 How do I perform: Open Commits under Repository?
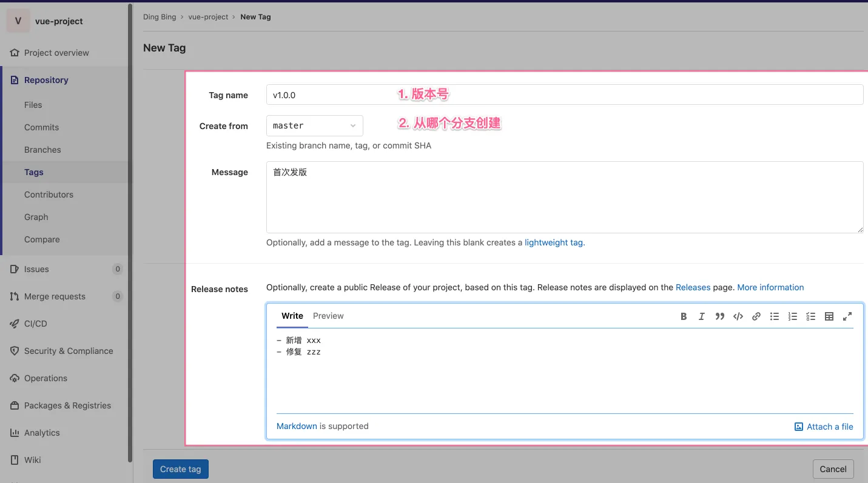click(x=42, y=127)
